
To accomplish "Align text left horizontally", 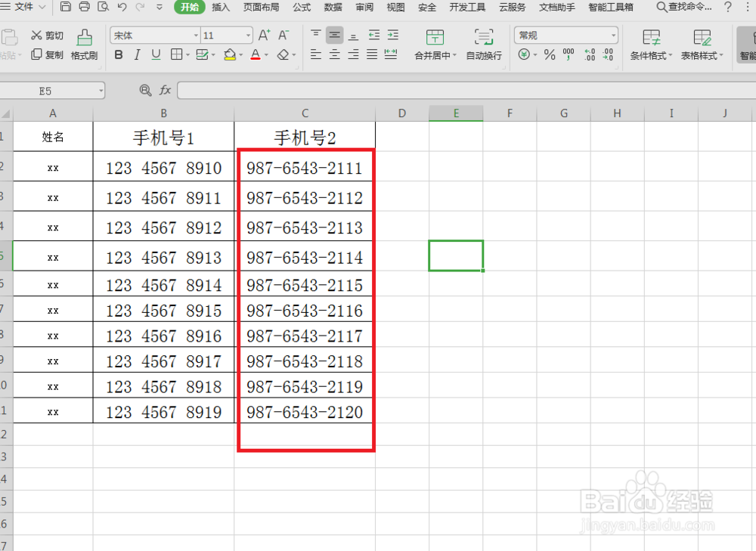I will 316,54.
